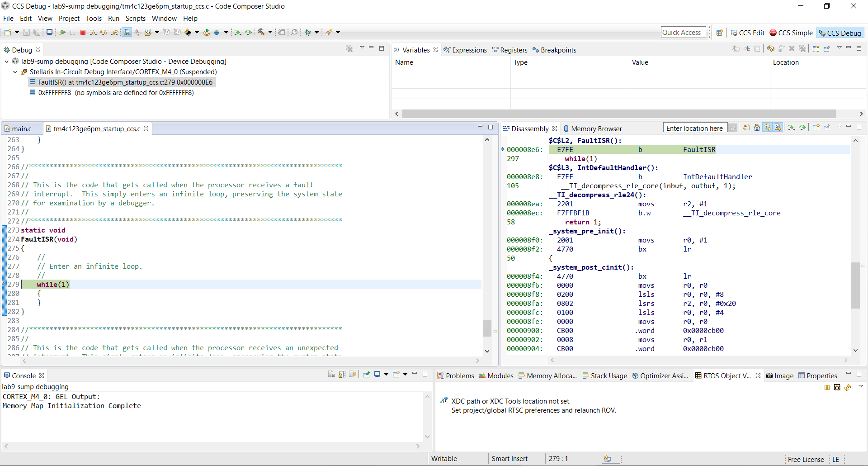Viewport: 868px width, 466px height.
Task: Switch to the Memory Browser tab
Action: (596, 129)
